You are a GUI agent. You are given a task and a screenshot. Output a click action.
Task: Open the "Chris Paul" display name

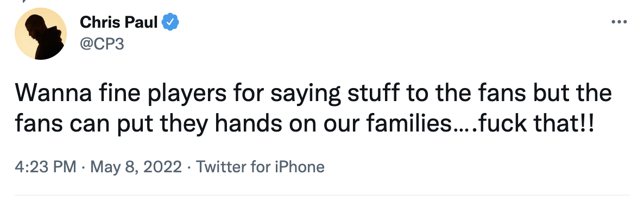point(119,22)
